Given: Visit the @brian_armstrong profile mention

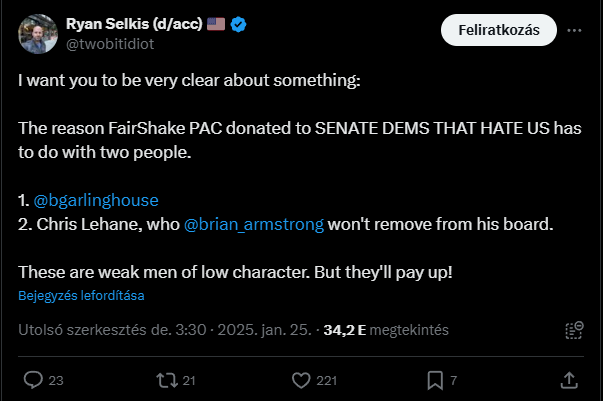Looking at the screenshot, I should 254,224.
